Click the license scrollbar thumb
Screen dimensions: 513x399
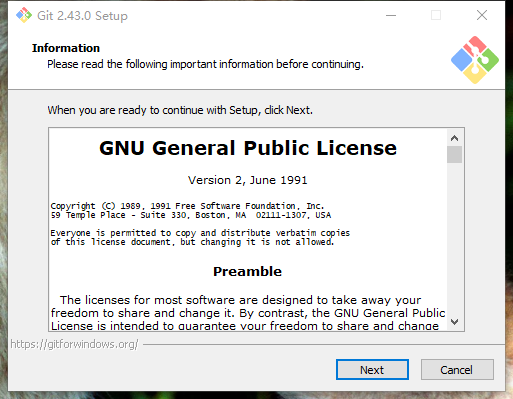coord(454,154)
